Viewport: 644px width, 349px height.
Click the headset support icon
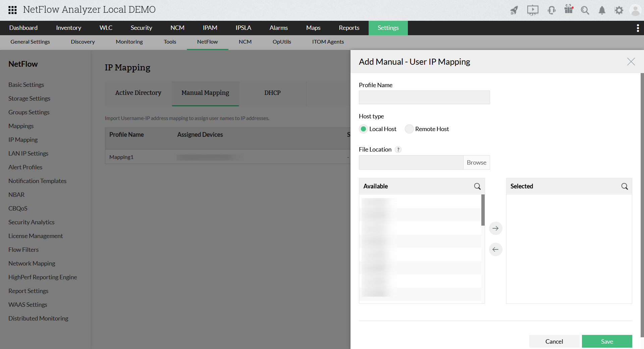pos(552,10)
